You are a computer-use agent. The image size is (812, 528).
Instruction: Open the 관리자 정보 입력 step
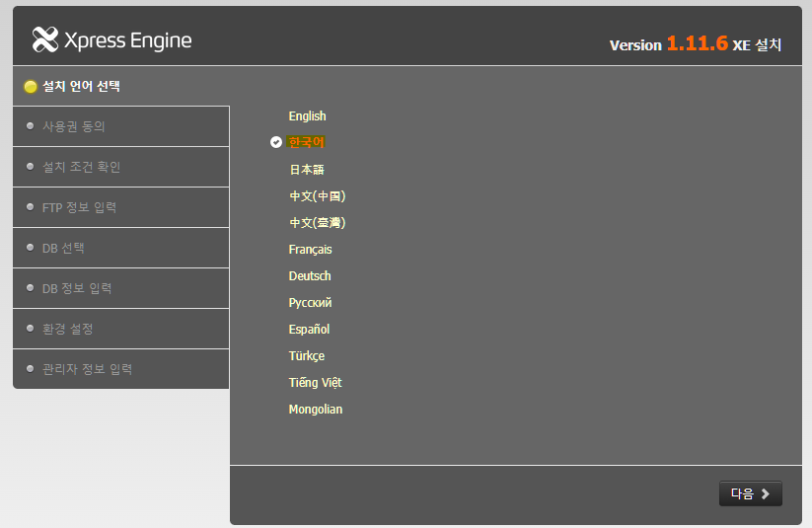[120, 369]
